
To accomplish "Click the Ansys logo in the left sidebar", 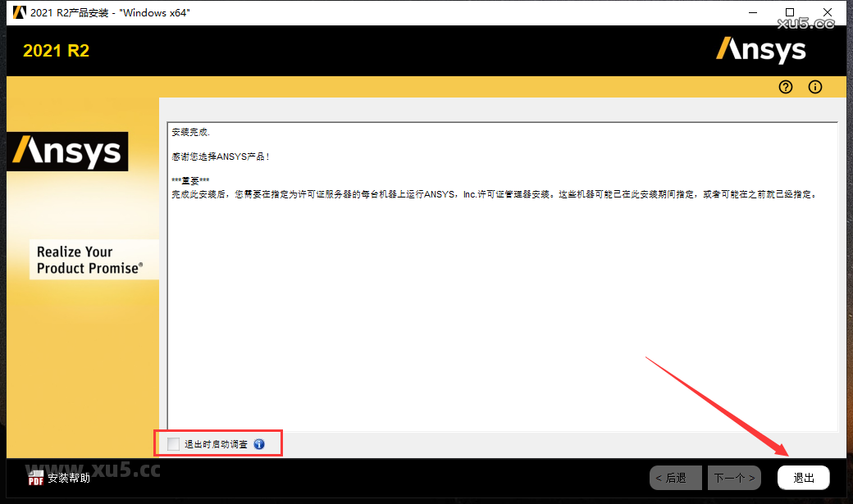I will [68, 152].
